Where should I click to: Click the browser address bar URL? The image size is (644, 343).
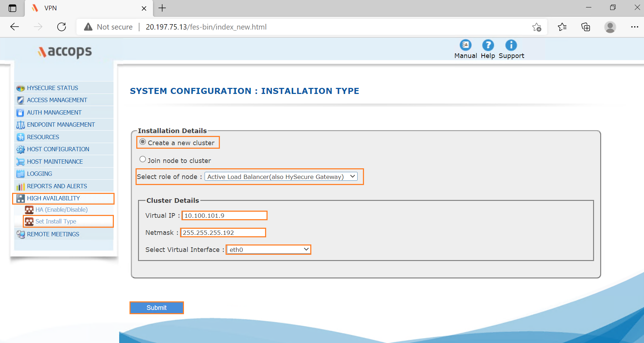coord(206,27)
